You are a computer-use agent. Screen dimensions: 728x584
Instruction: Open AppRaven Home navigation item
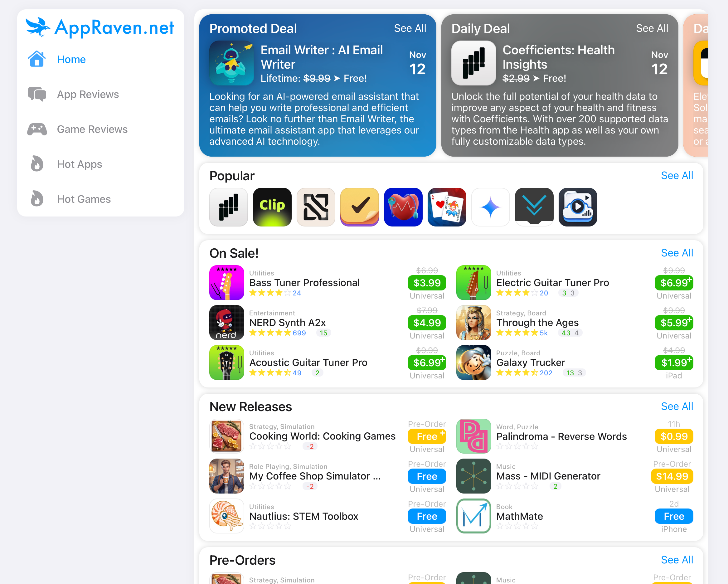71,59
